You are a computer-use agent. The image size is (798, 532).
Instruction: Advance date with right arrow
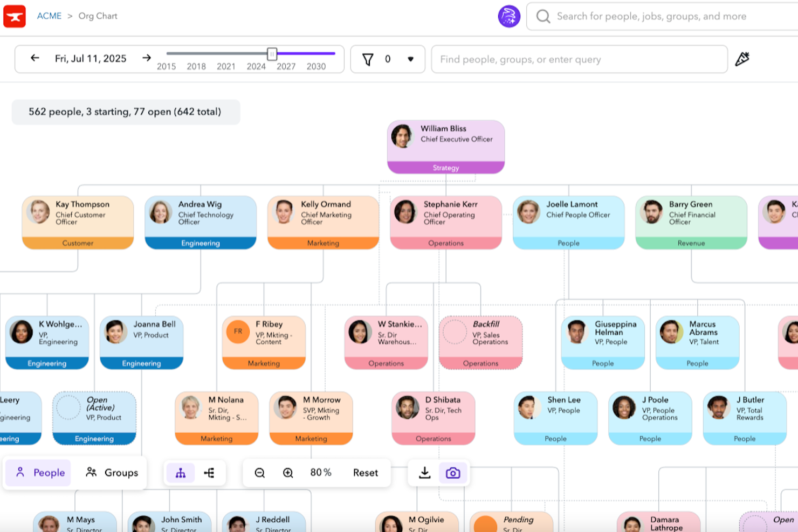tap(147, 58)
